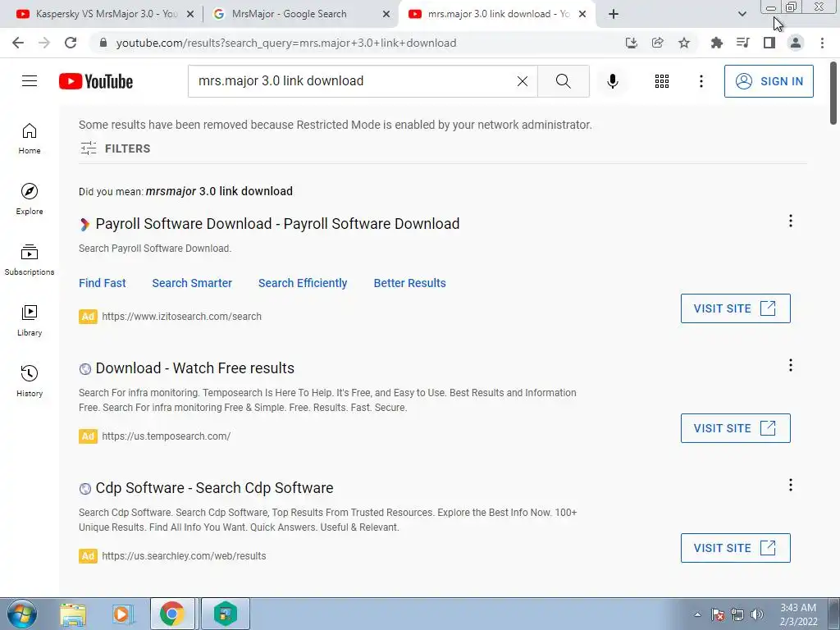Toggle the Chrome side panel icon
840x630 pixels.
coord(769,43)
